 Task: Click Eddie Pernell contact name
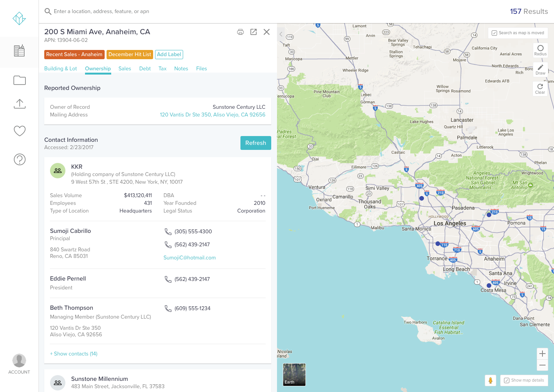click(x=68, y=279)
